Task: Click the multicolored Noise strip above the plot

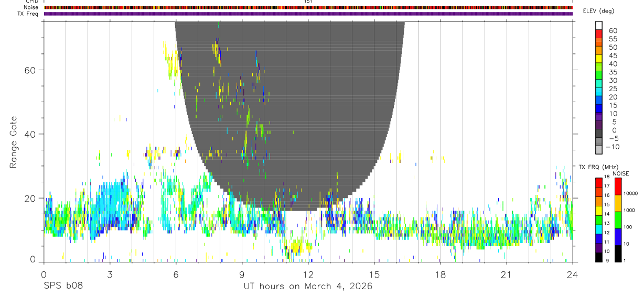Action: (x=308, y=7)
